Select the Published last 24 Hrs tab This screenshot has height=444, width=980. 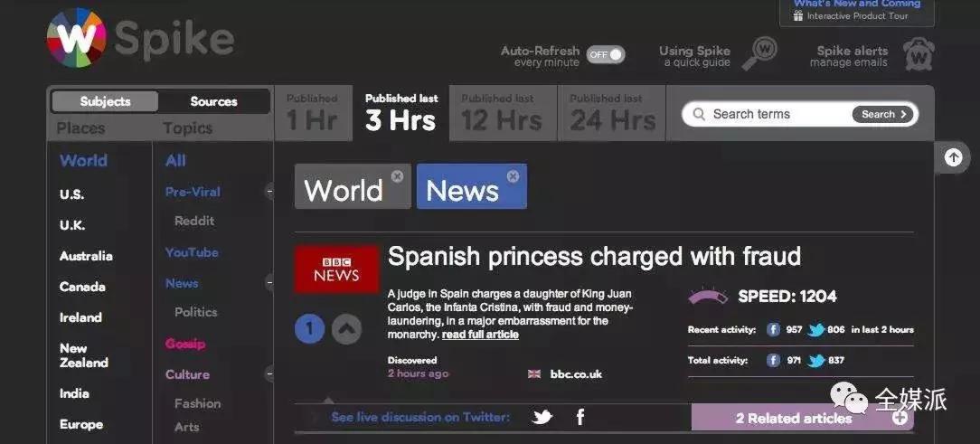point(611,113)
